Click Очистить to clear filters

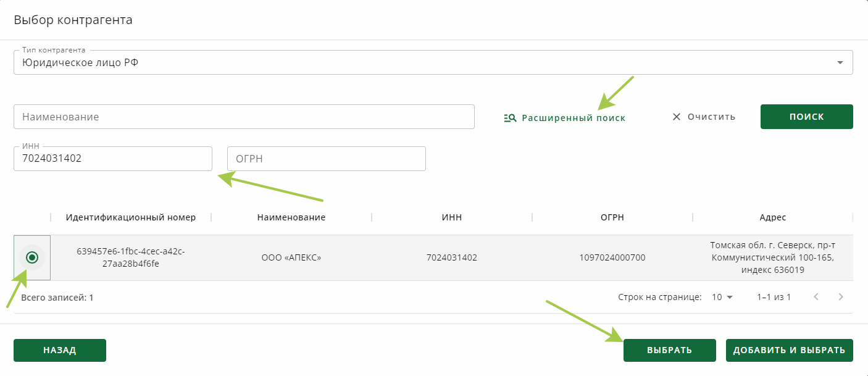click(711, 117)
